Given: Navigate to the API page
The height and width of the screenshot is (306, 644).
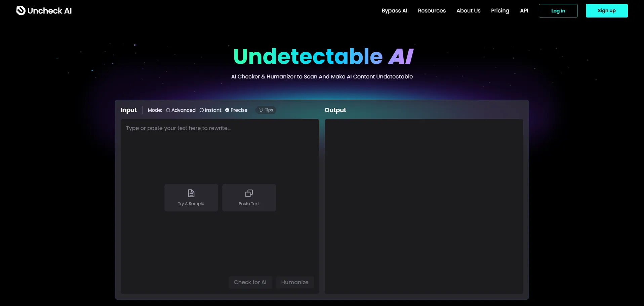Looking at the screenshot, I should pyautogui.click(x=524, y=11).
